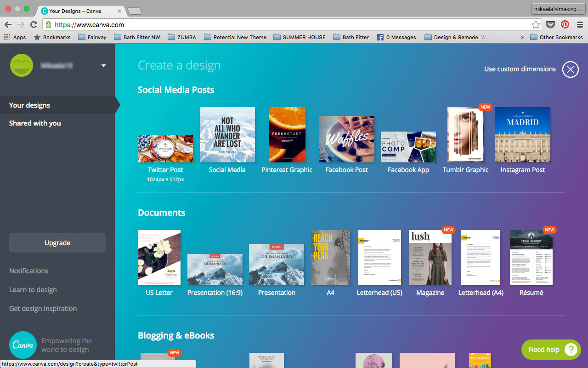The height and width of the screenshot is (368, 588).
Task: Click the address bar URL field
Action: tap(291, 25)
